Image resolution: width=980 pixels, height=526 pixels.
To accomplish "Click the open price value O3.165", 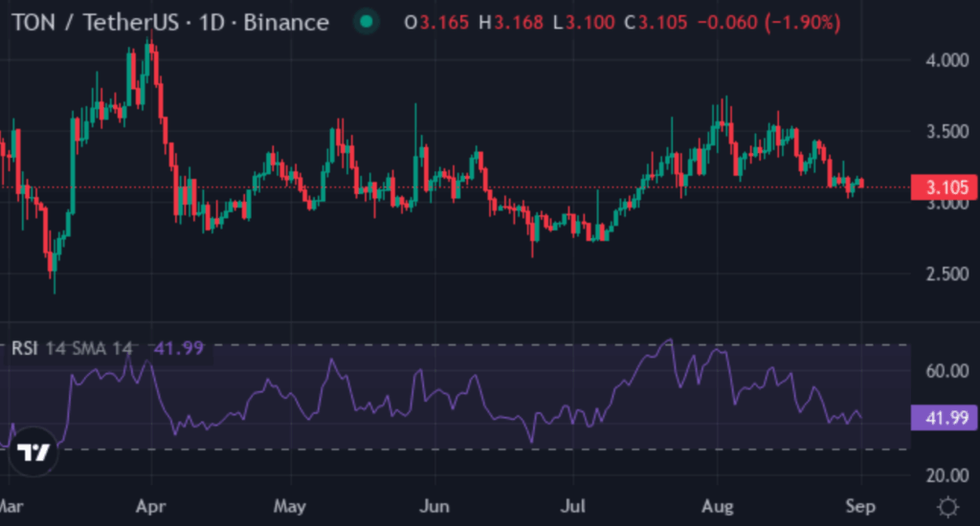I will click(x=436, y=23).
